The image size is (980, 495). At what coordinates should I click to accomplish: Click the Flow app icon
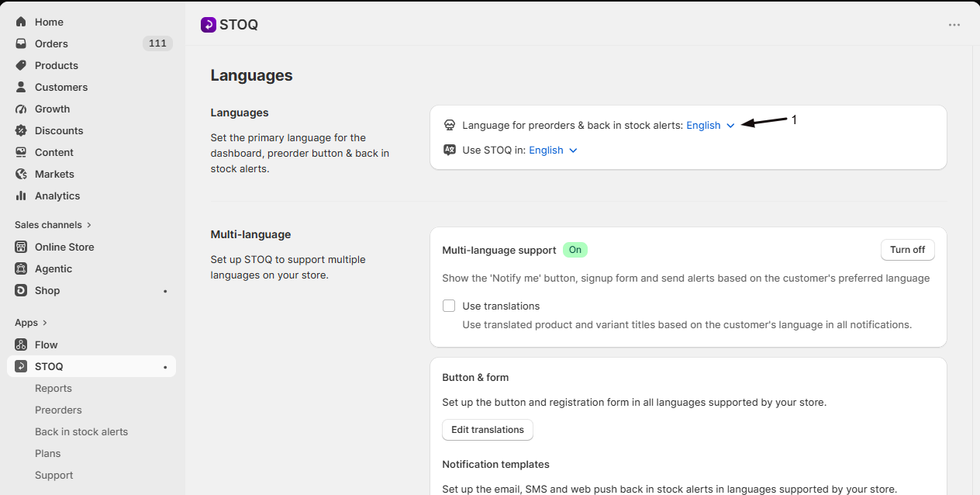[21, 344]
